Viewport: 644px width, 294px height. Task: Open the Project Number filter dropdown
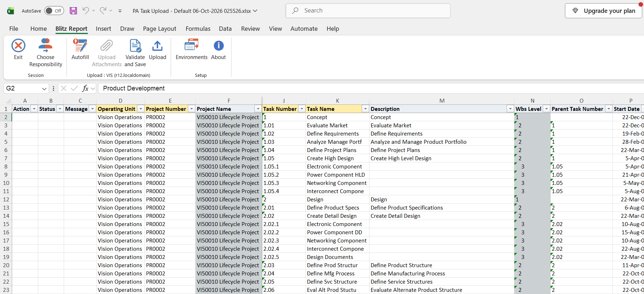tap(192, 109)
